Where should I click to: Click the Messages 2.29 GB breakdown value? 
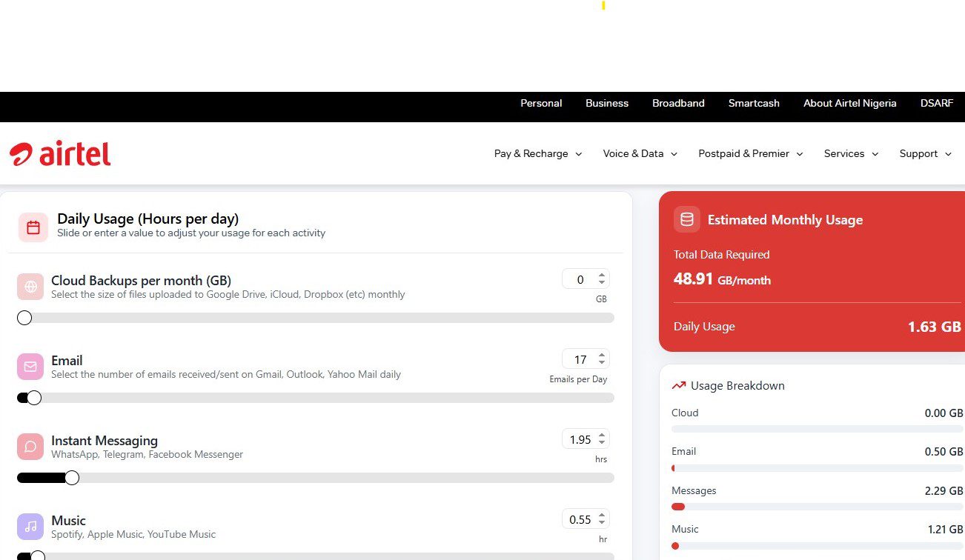tap(944, 491)
